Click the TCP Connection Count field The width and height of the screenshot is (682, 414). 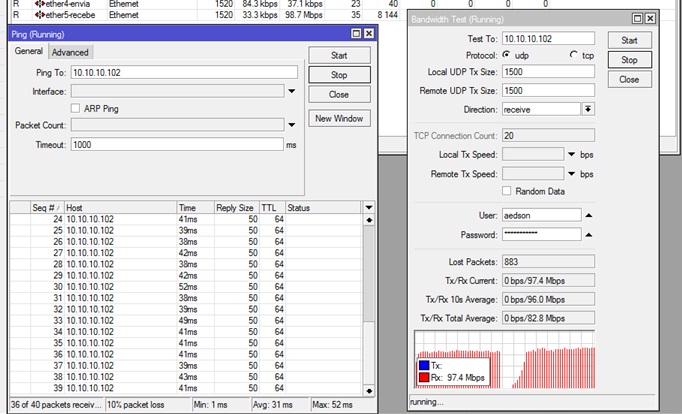[548, 135]
